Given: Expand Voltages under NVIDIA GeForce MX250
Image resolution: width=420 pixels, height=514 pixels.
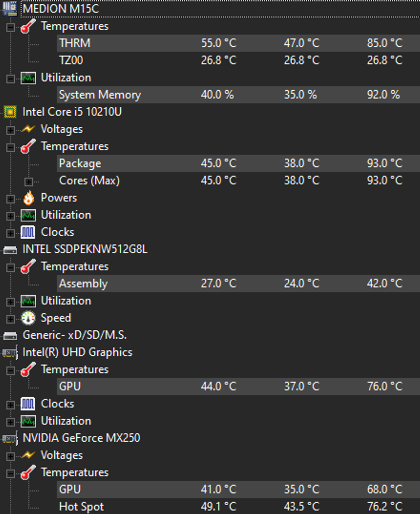Looking at the screenshot, I should point(10,457).
